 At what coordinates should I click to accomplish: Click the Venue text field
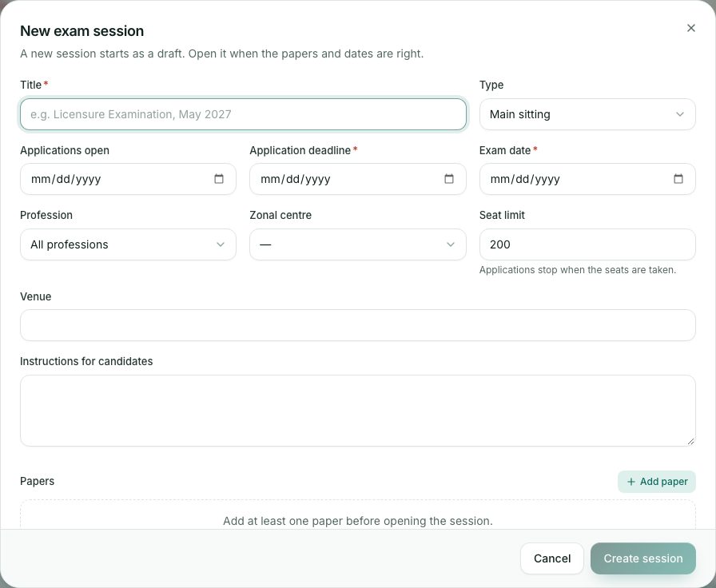[x=357, y=325]
